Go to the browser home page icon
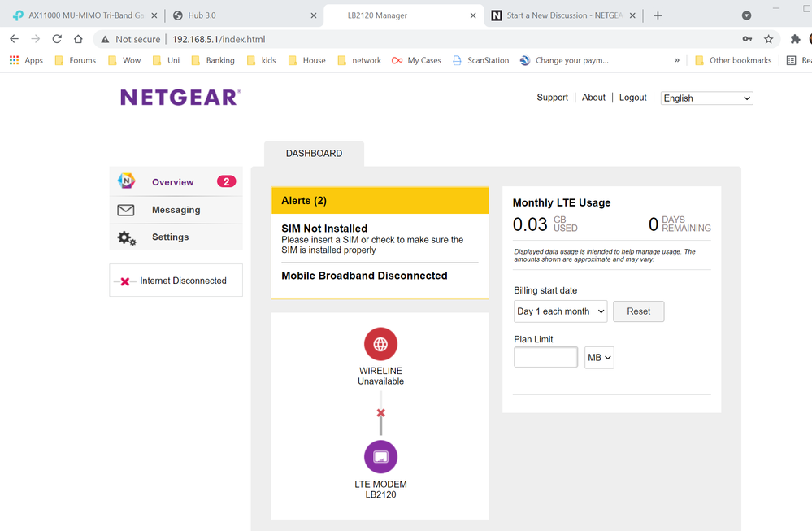Image resolution: width=812 pixels, height=531 pixels. coord(78,39)
